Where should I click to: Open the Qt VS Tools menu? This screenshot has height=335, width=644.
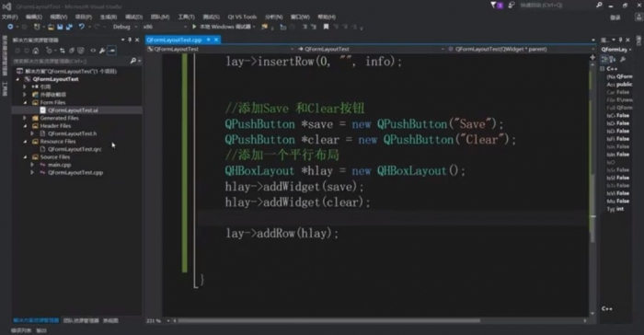242,17
